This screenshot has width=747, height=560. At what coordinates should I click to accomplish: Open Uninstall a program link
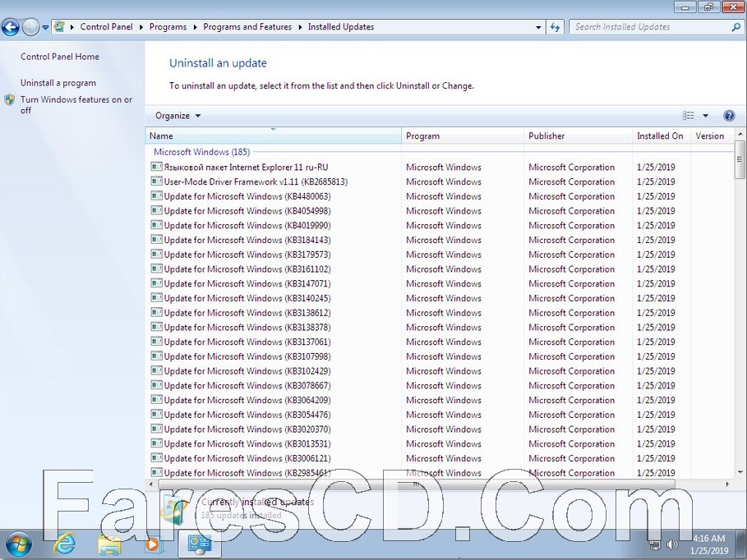point(58,83)
